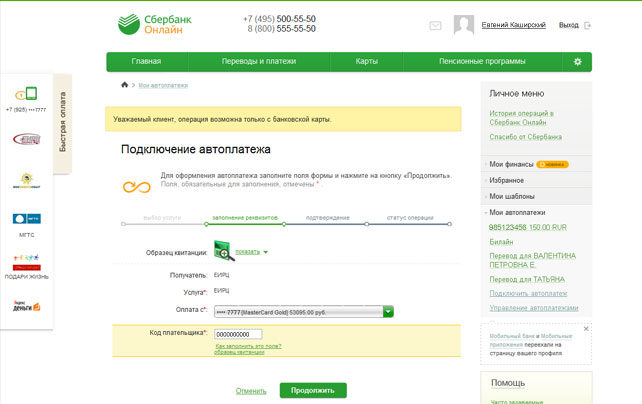Open the Перевод для ТАТЬЯНА link
The height and width of the screenshot is (404, 642).
click(x=527, y=279)
